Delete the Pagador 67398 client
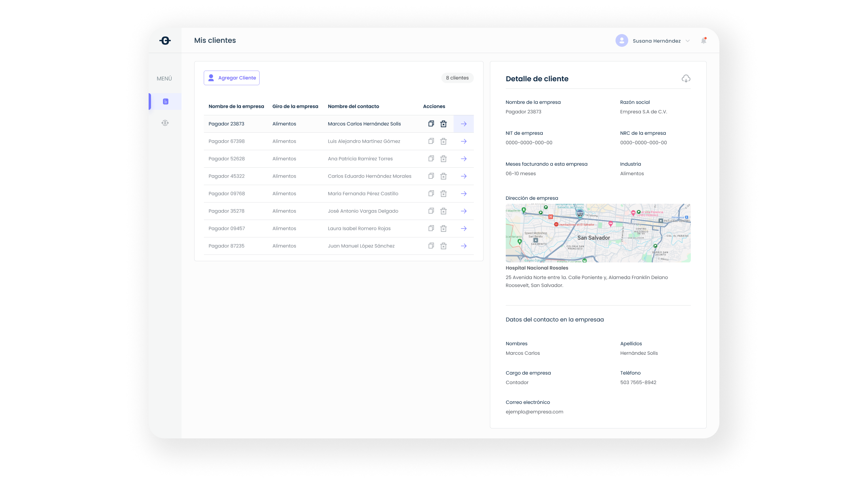The image size is (868, 482). tap(444, 141)
